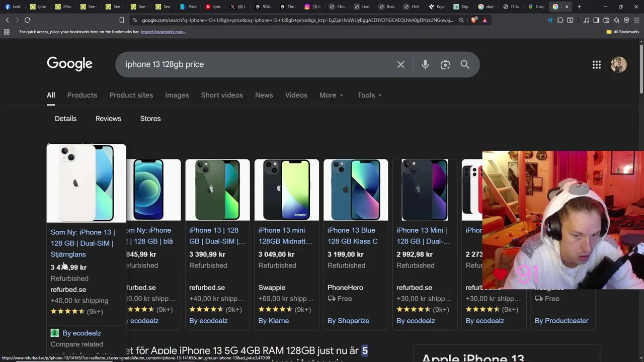Switch to the News tab
The height and width of the screenshot is (362, 644).
coord(264,95)
